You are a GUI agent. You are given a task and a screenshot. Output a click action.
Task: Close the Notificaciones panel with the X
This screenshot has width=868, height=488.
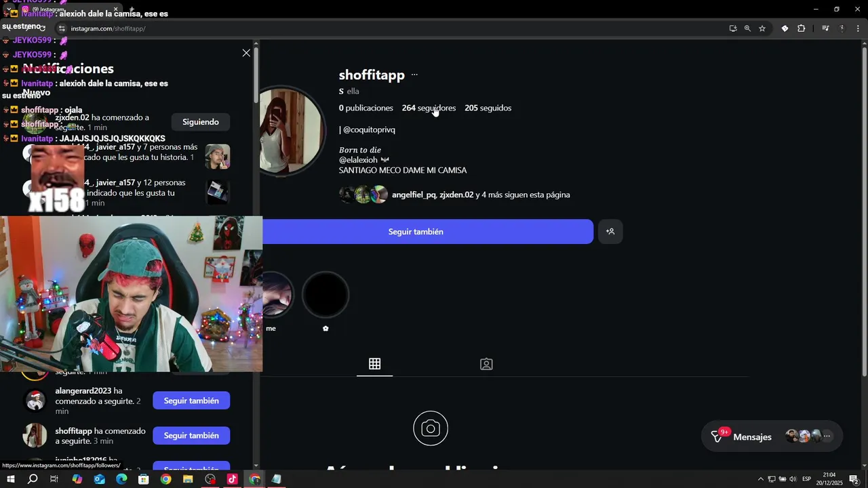(x=246, y=53)
